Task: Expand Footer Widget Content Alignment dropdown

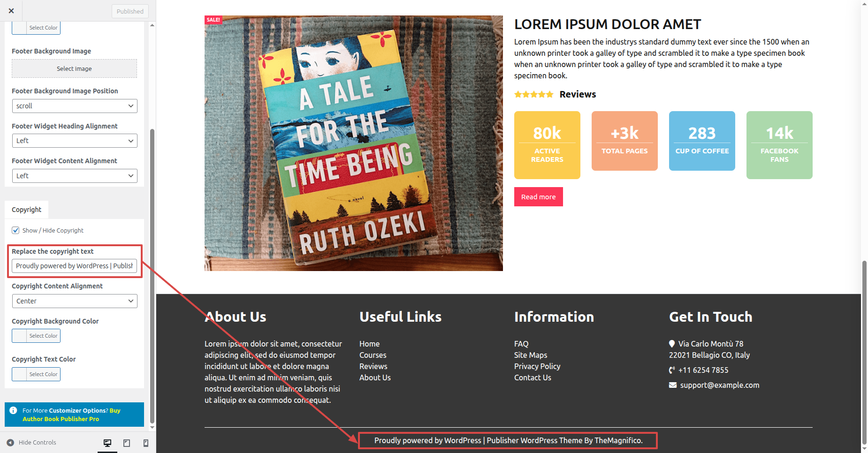Action: coord(74,176)
